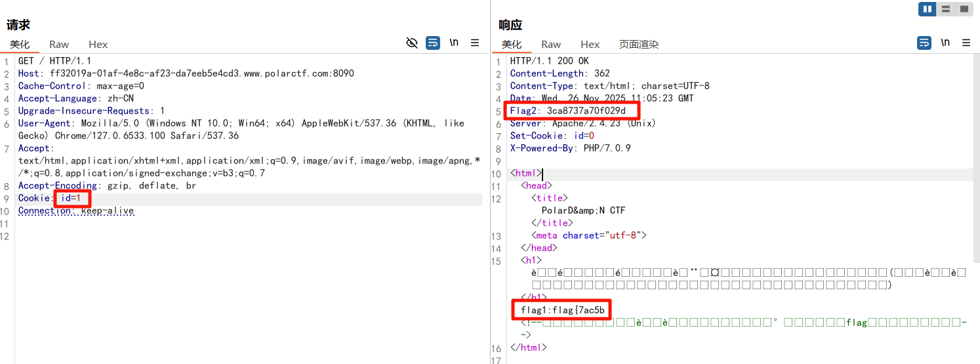Toggle \n newline display in request pane
The image size is (980, 364).
pyautogui.click(x=454, y=43)
